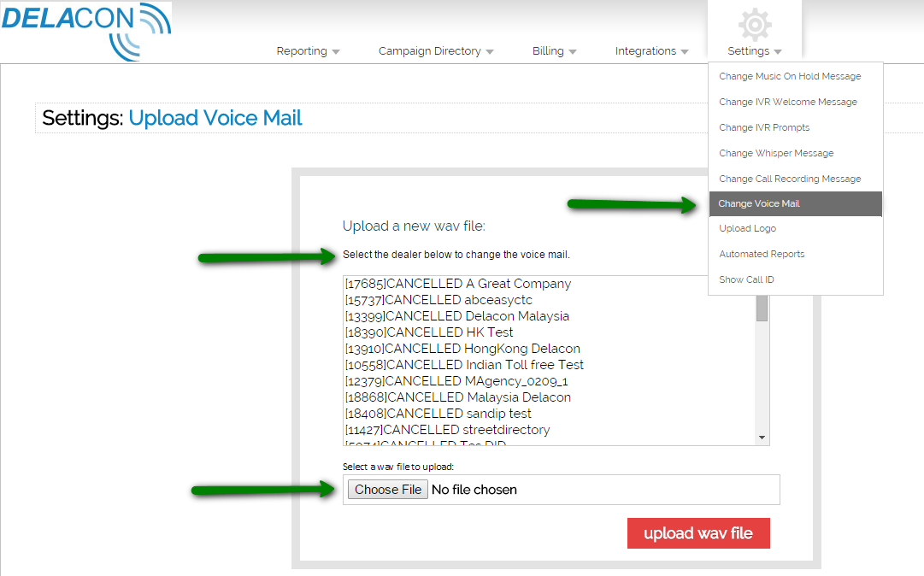This screenshot has width=924, height=576.
Task: Select dealer 18408 sandip test
Action: point(438,414)
